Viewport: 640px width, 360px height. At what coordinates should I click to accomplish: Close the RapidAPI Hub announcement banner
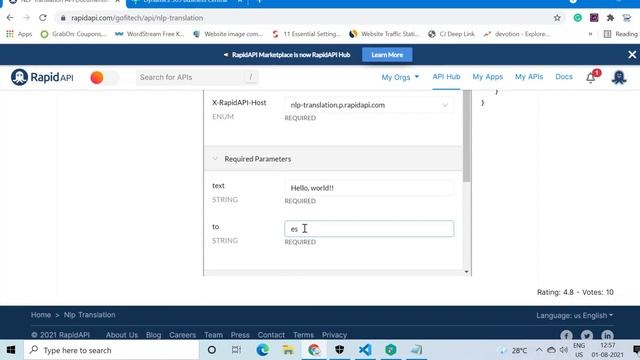[x=632, y=55]
